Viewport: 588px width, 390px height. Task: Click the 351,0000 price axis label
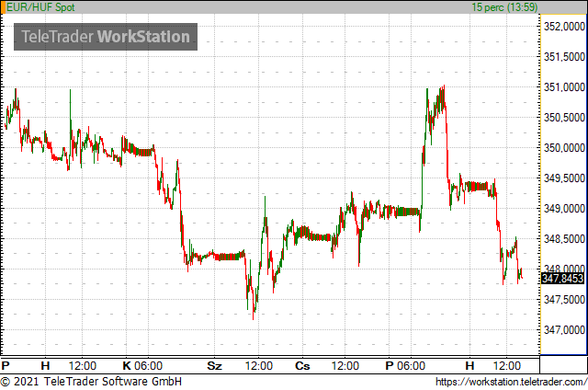coord(564,87)
